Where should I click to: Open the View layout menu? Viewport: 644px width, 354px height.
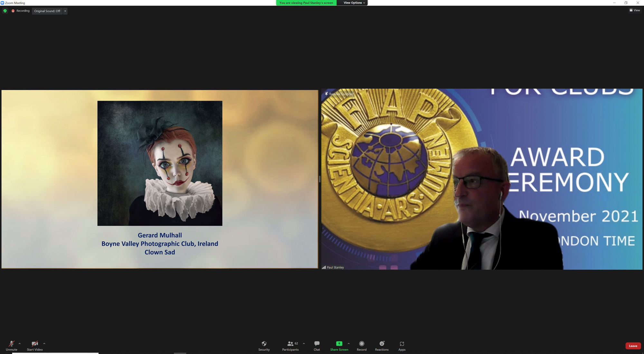635,10
